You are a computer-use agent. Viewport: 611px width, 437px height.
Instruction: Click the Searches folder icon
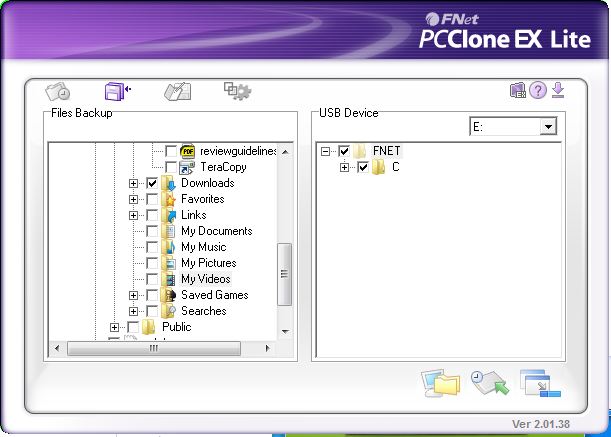point(168,311)
